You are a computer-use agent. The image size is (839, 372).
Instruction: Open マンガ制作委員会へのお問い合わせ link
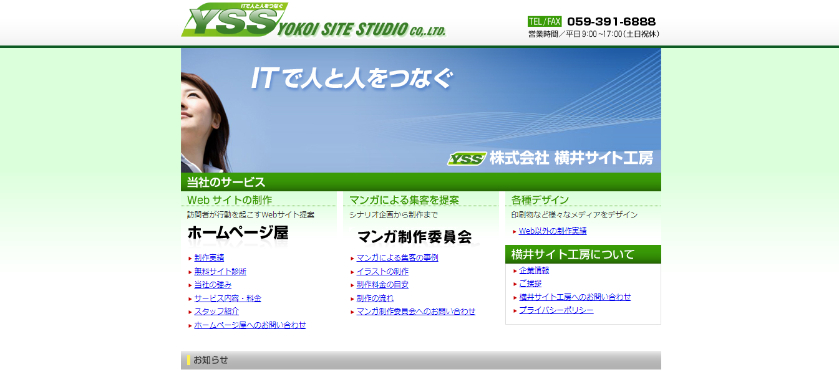point(416,312)
